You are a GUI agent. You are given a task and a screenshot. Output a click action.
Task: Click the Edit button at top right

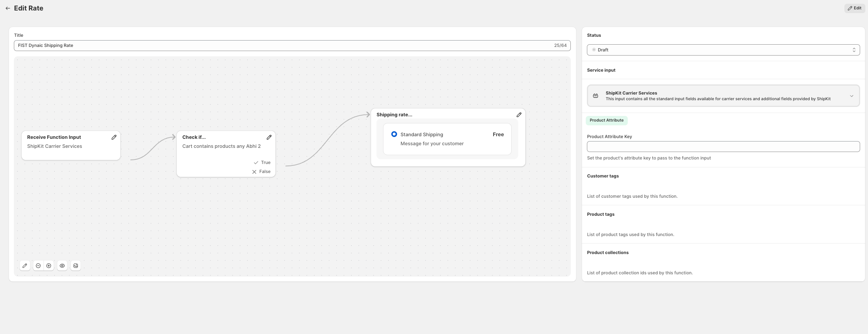pos(855,8)
